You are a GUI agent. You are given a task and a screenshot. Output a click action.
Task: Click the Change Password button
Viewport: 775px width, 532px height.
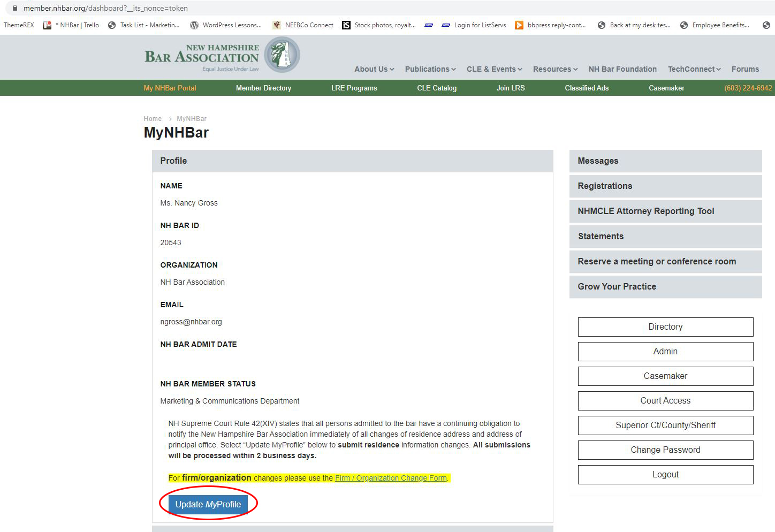[x=665, y=450]
